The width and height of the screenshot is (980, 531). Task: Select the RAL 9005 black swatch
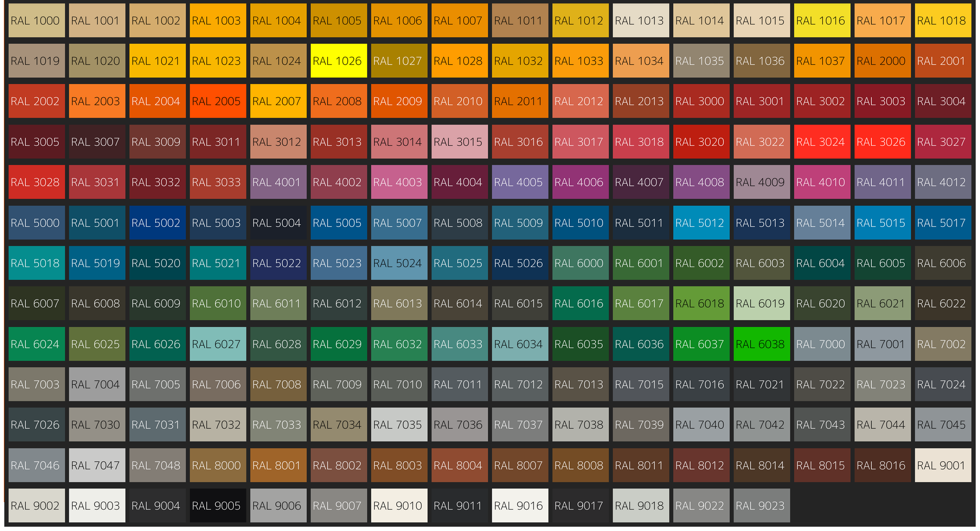(218, 505)
